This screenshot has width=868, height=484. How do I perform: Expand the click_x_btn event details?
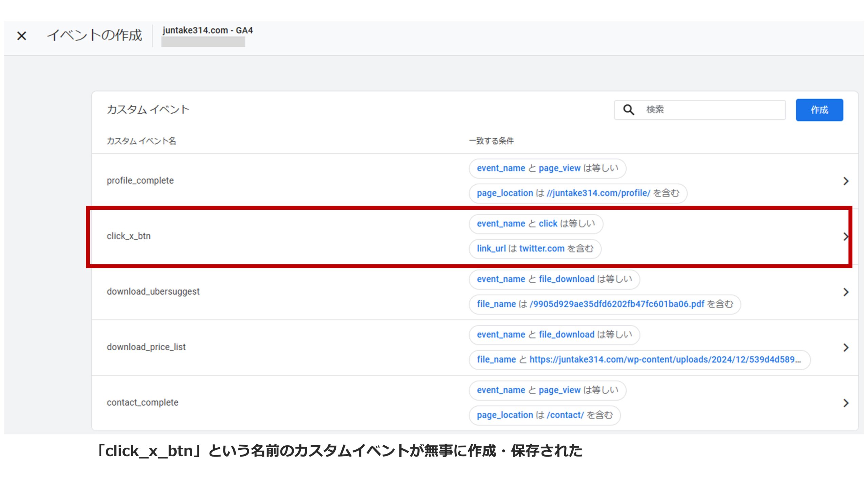(x=846, y=237)
